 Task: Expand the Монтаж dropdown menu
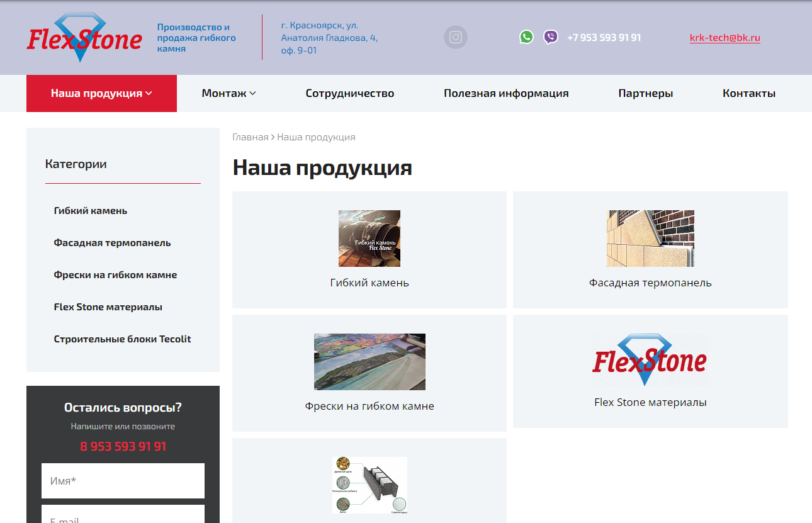(x=228, y=93)
